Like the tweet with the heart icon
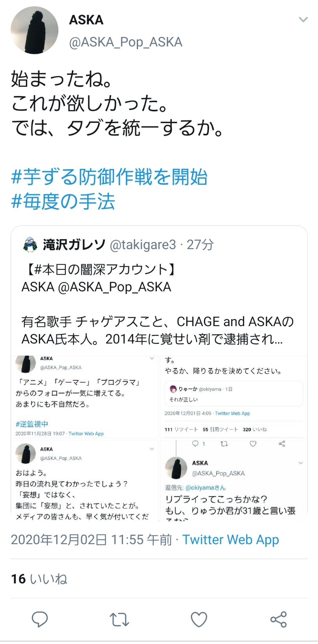 [x=199, y=620]
